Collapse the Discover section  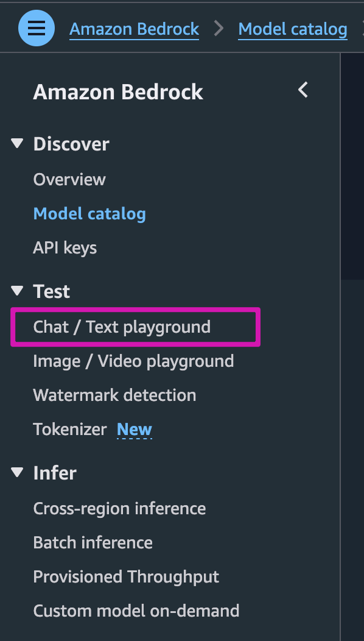pyautogui.click(x=16, y=143)
